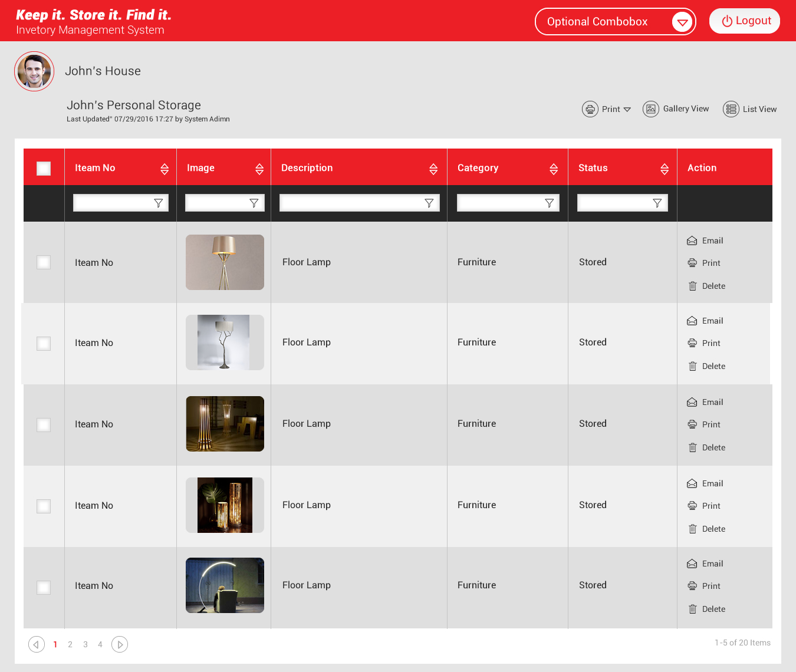This screenshot has height=672, width=796.
Task: Click Delete in the fourth row
Action: (713, 529)
